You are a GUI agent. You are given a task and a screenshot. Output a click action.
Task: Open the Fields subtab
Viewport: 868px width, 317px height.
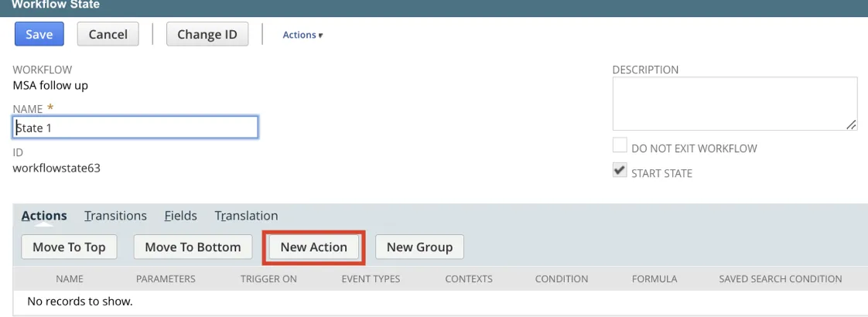[181, 216]
